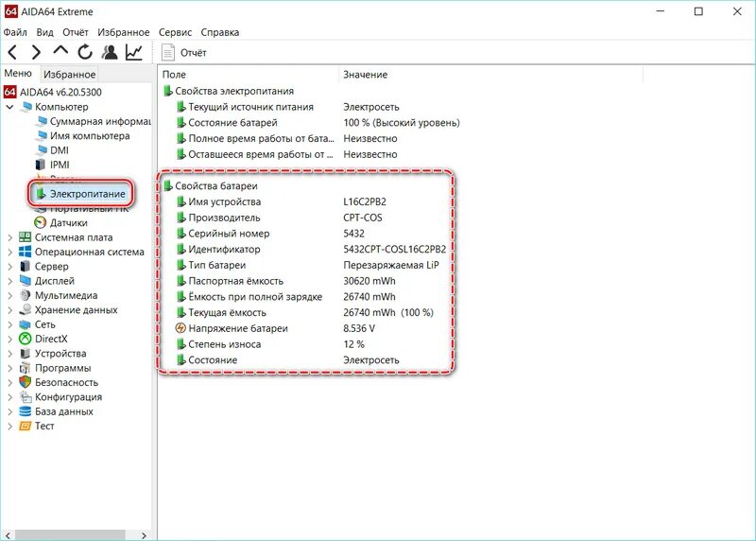Refresh the view using the toolbar refresh icon
This screenshot has width=756, height=541.
85,52
